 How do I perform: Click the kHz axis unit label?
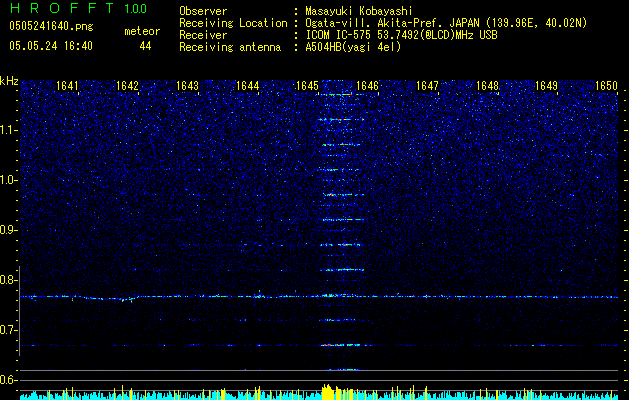(x=9, y=81)
